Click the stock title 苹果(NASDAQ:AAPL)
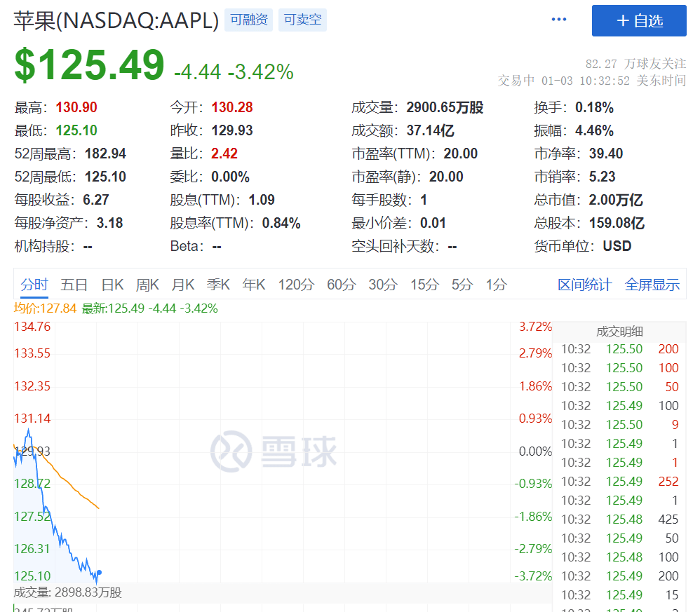Screen dimensions: 700x612 click(x=116, y=20)
